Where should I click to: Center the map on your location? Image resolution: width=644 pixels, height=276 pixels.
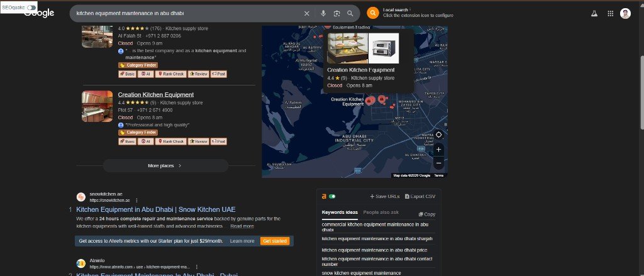coord(438,135)
